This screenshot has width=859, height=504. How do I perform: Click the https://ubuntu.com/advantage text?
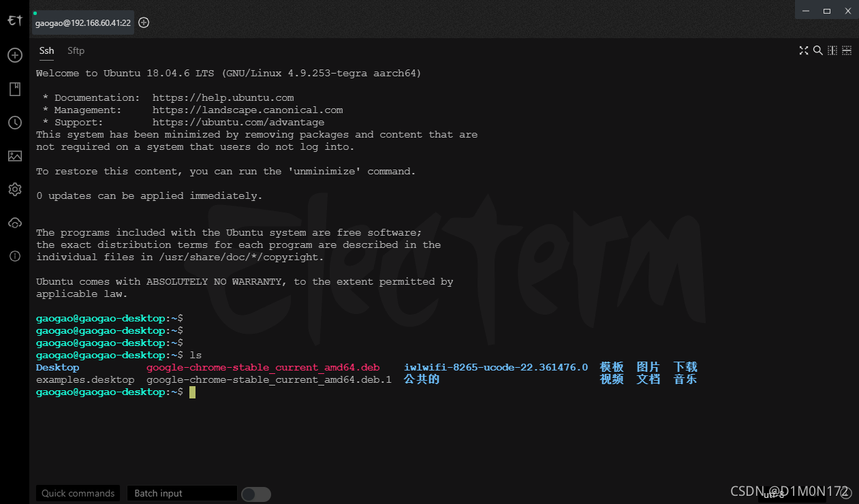point(238,122)
